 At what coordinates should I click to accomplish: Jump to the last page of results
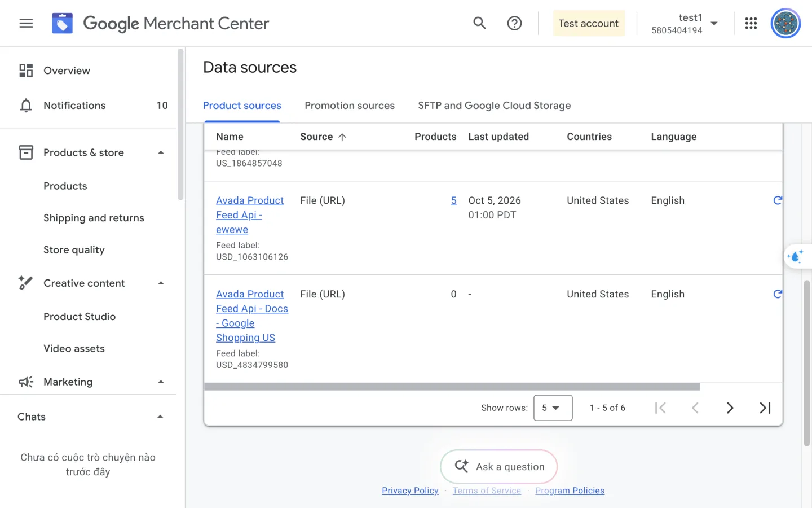click(765, 408)
